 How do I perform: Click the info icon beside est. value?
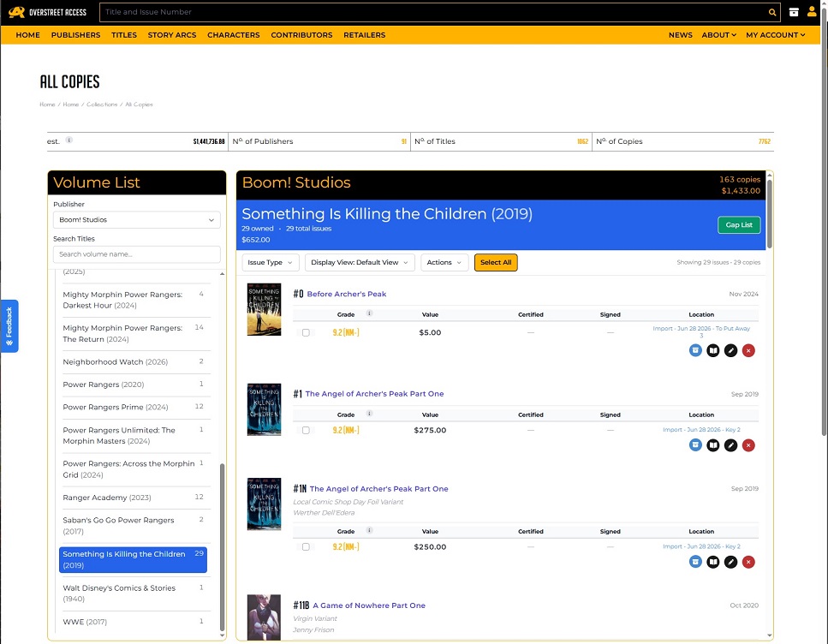pyautogui.click(x=69, y=140)
